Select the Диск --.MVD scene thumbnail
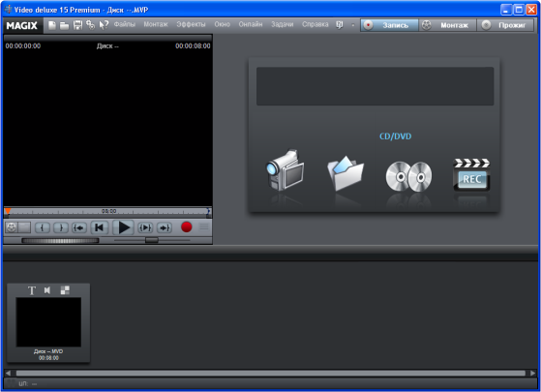 tap(48, 322)
